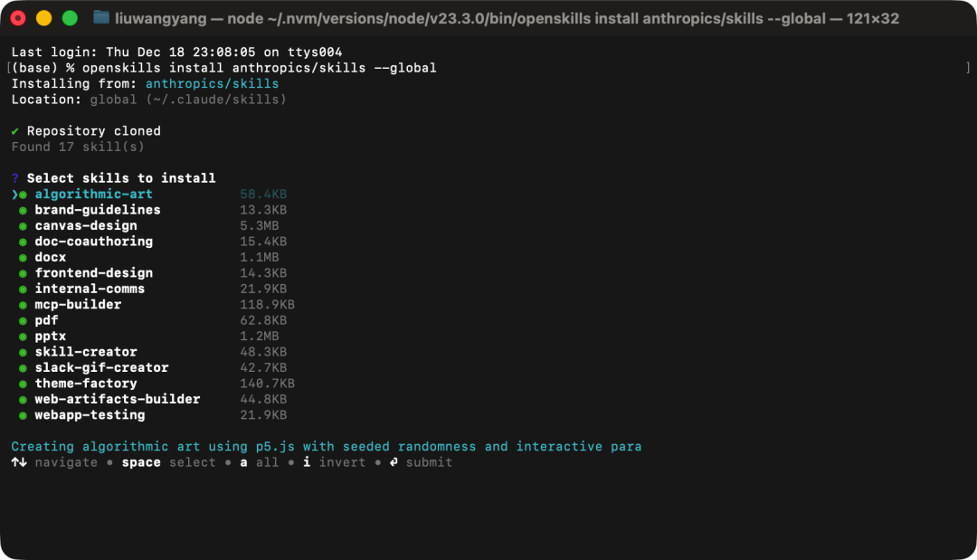Toggle the pptx skill selection dot
The width and height of the screenshot is (977, 560).
(x=24, y=337)
